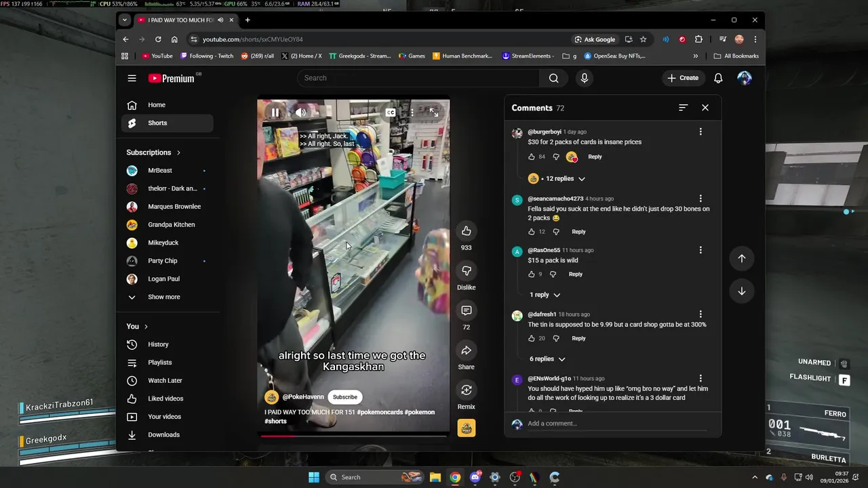Open the comments sort options
This screenshot has height=488, width=868.
point(683,108)
